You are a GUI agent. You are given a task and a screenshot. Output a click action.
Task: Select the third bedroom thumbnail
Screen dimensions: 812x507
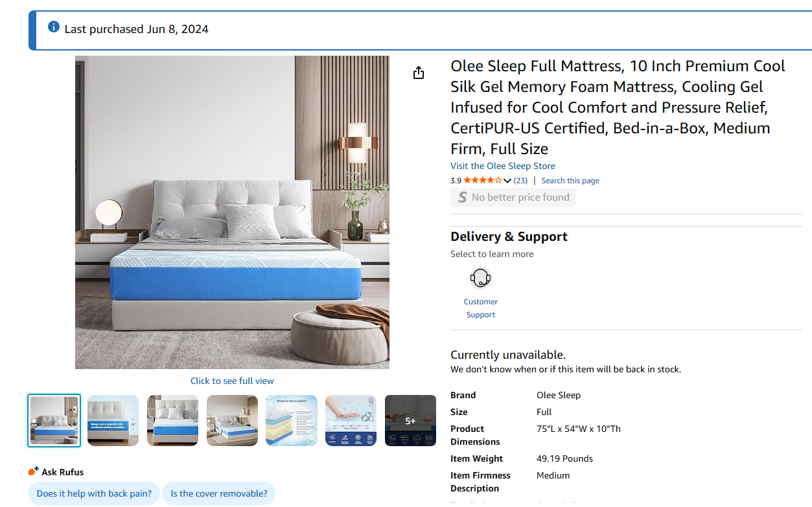(x=172, y=420)
